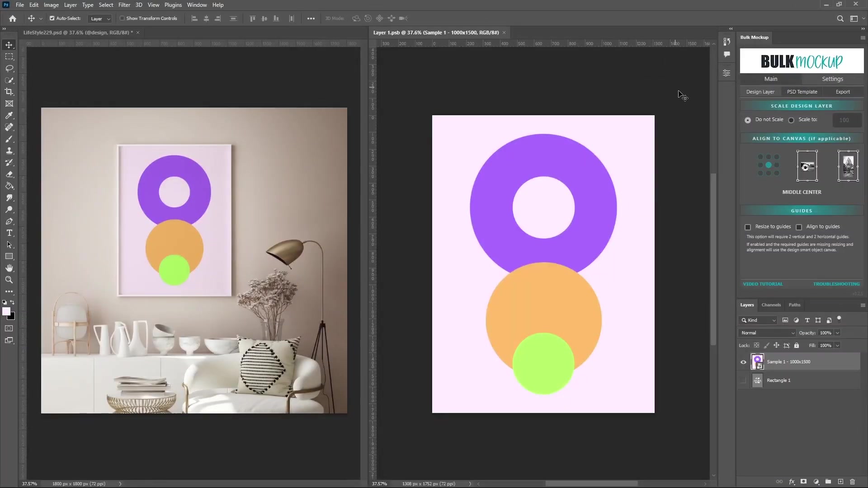Check the Resize to guides option

748,227
